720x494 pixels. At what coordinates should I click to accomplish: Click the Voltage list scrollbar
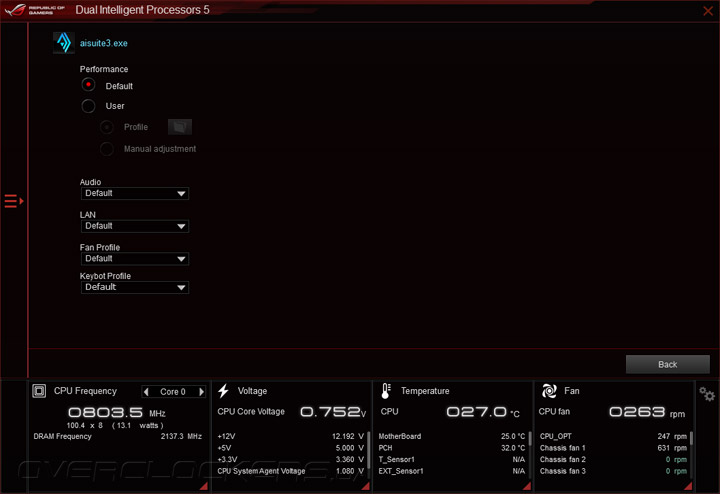pos(369,450)
